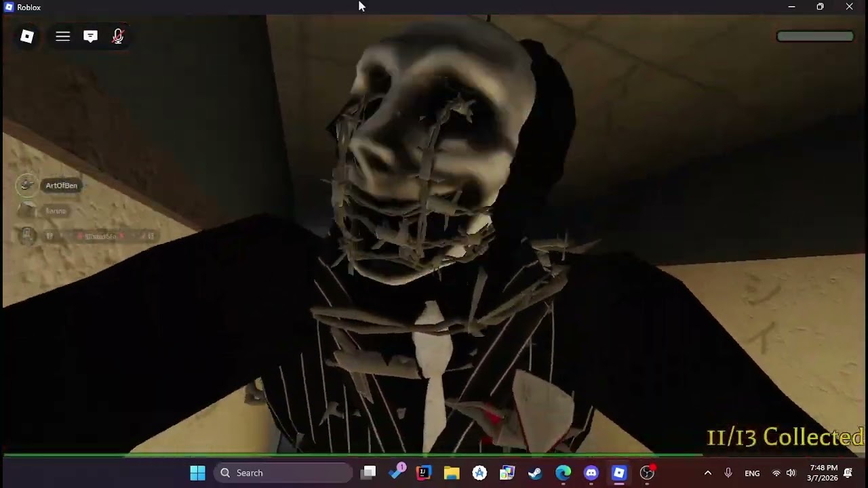Click the taskbar Search box
868x488 pixels.
pyautogui.click(x=283, y=473)
